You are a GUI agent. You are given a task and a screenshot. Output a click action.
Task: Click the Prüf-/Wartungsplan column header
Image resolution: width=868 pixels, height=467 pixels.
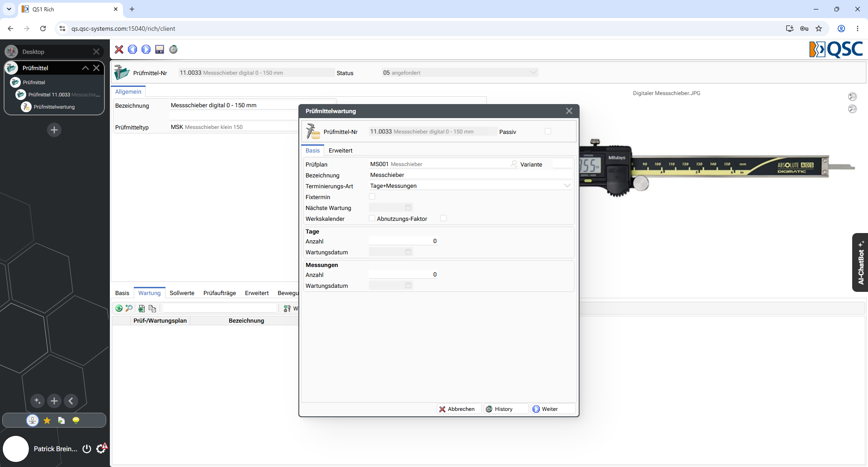160,320
